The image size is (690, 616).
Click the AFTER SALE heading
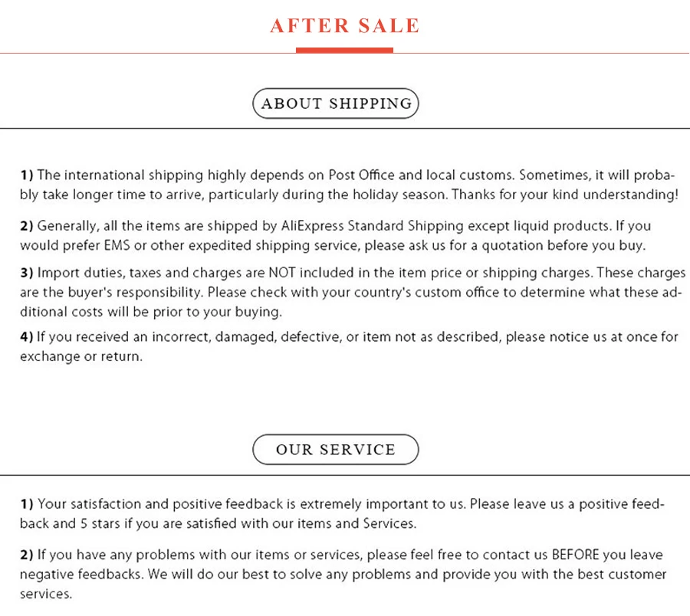click(344, 25)
